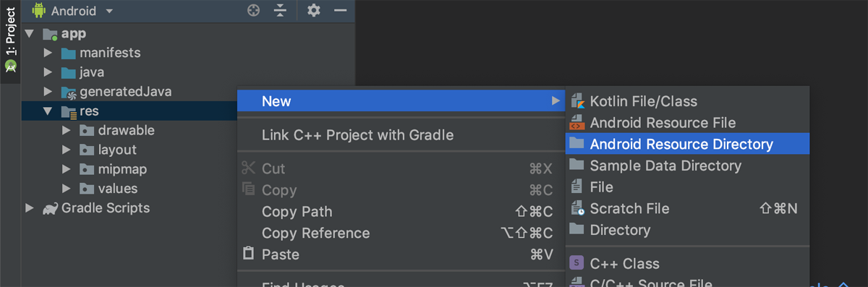Click the Kotlin File/Class icon
Viewport: 868px width, 287px height.
coord(576,101)
